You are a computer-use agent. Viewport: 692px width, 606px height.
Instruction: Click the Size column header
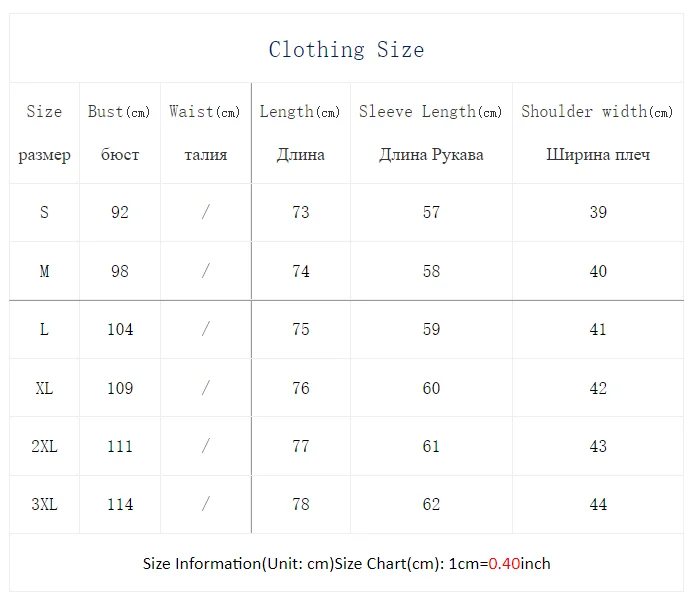[x=44, y=112]
